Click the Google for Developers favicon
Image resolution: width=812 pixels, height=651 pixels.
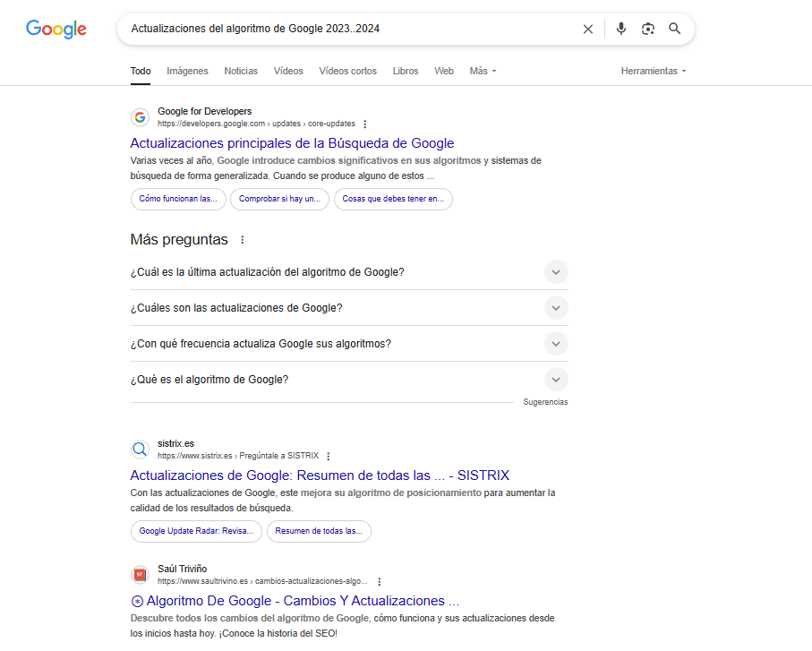pyautogui.click(x=140, y=117)
